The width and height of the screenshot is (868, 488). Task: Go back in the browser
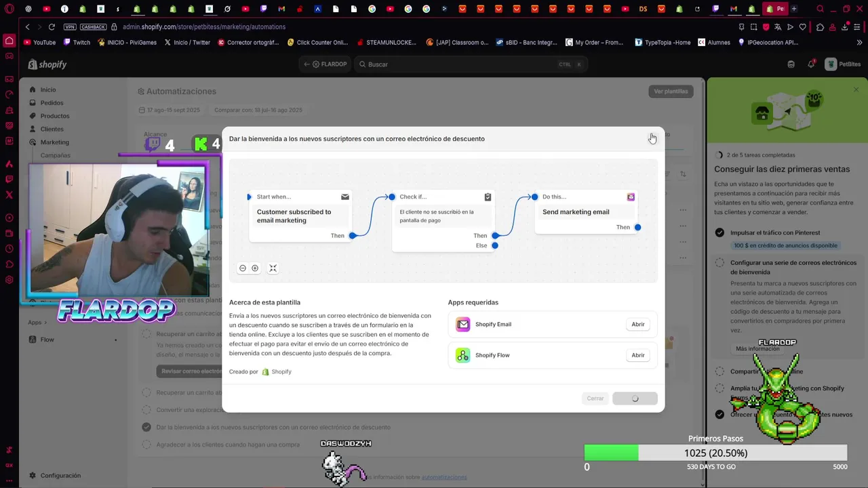tap(27, 26)
